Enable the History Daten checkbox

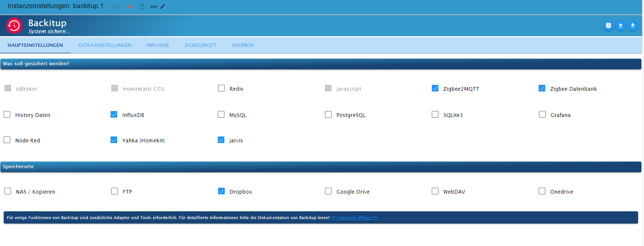click(7, 114)
